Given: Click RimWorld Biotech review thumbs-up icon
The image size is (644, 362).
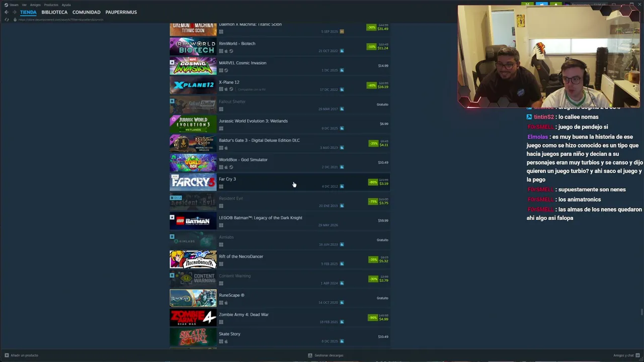Looking at the screenshot, I should coord(342,51).
